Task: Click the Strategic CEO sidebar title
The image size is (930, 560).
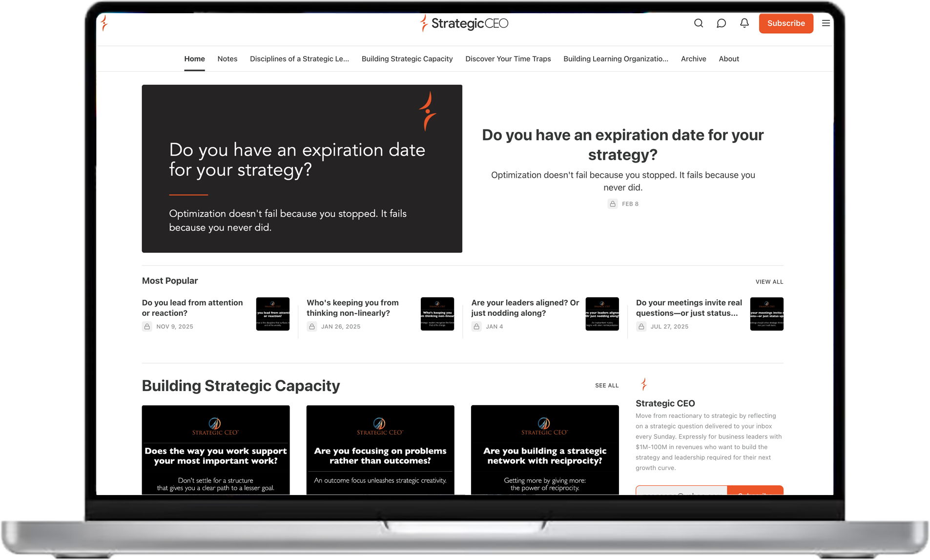Action: click(665, 403)
